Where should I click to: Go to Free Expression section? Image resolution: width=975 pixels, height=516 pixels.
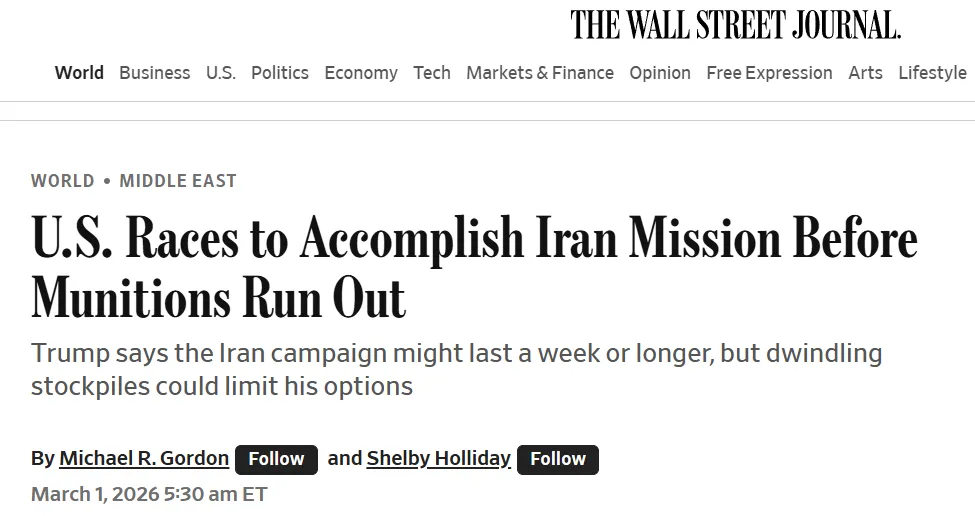tap(769, 73)
